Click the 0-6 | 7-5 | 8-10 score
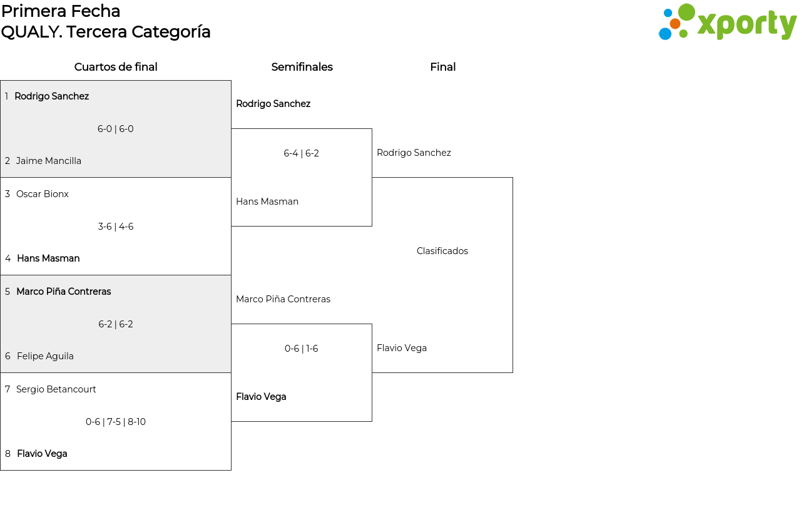This screenshot has width=801, height=532. (x=116, y=422)
